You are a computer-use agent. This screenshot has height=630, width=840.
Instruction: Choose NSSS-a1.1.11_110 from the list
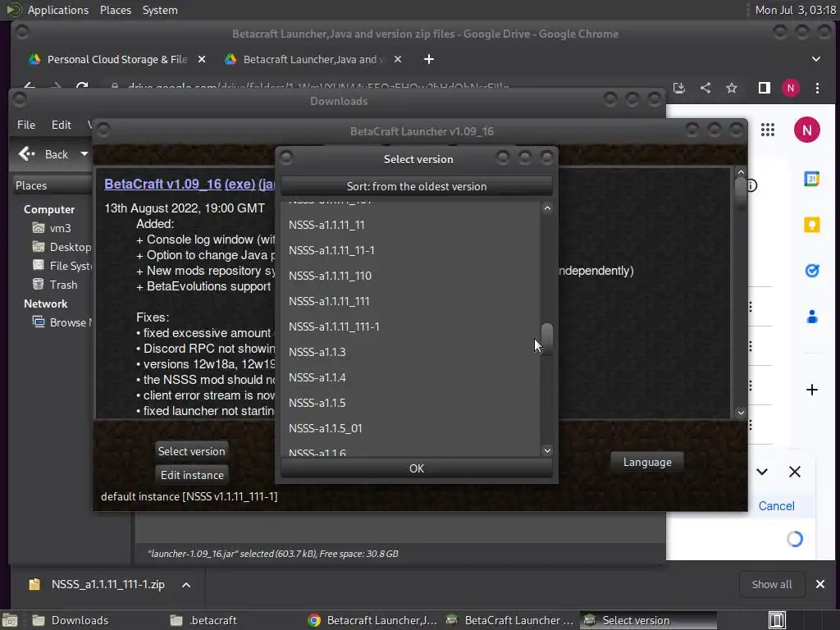[x=410, y=276]
